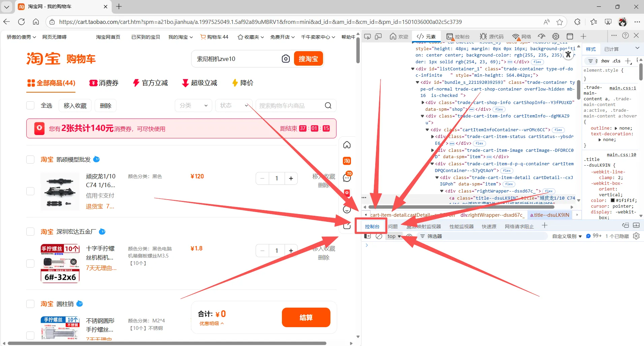Click the camera image-search icon in search box
The width and height of the screenshot is (644, 346).
click(286, 59)
